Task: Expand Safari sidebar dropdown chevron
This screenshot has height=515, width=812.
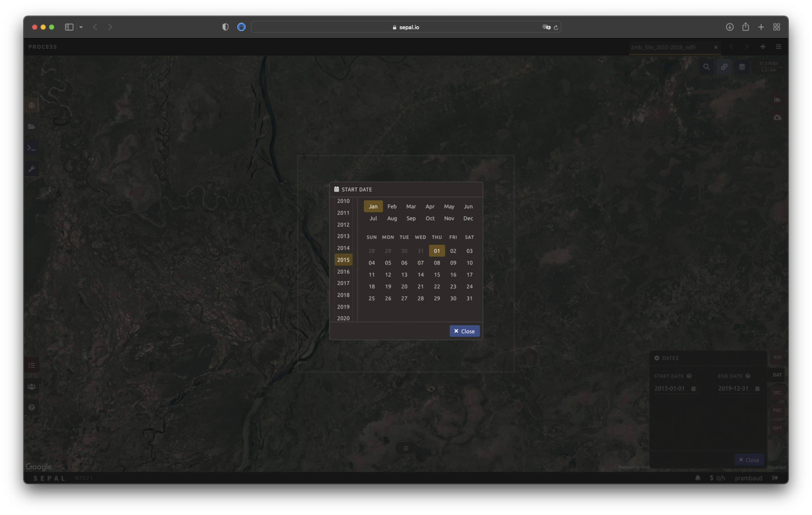Action: pos(81,27)
